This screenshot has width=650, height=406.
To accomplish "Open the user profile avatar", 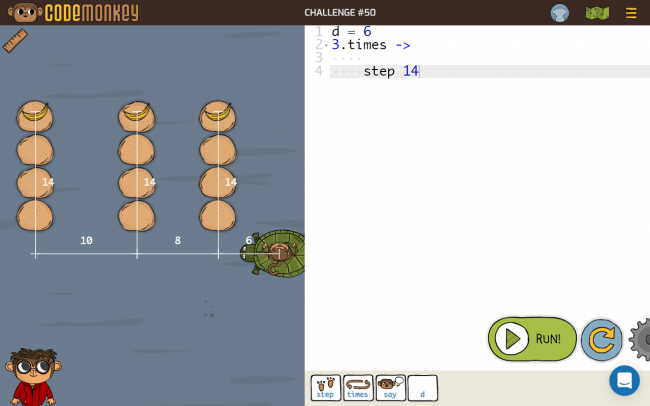I will [560, 13].
